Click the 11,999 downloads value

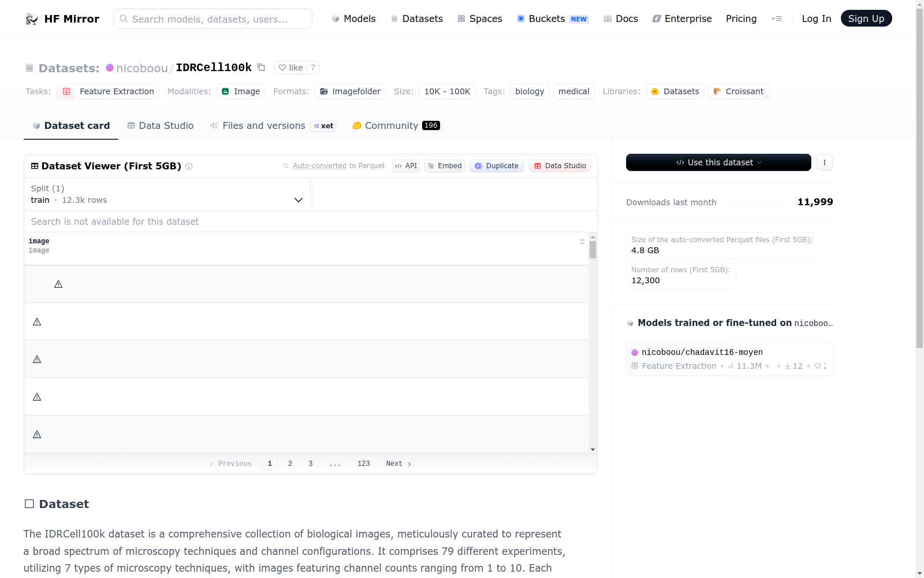[x=815, y=202]
